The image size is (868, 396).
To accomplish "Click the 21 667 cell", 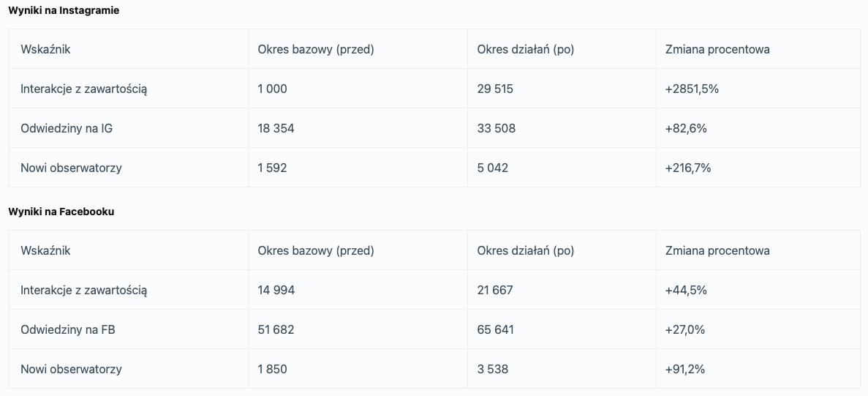I will 495,290.
